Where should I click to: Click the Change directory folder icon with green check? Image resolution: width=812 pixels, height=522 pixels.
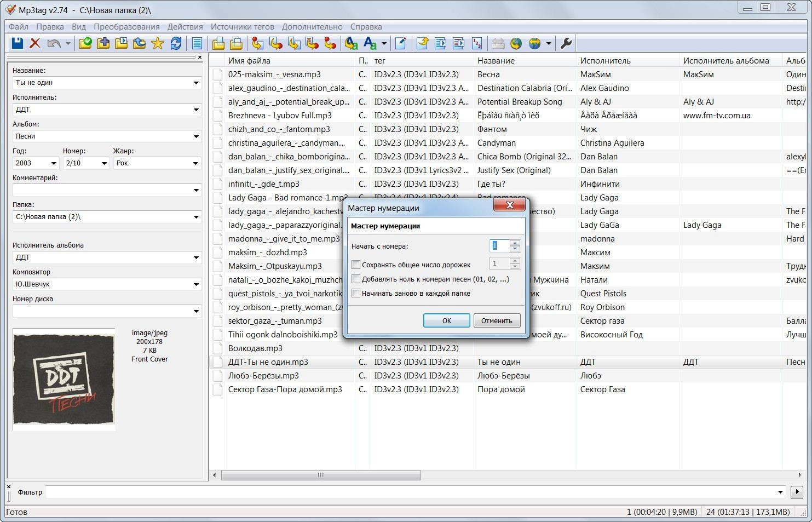tap(85, 43)
